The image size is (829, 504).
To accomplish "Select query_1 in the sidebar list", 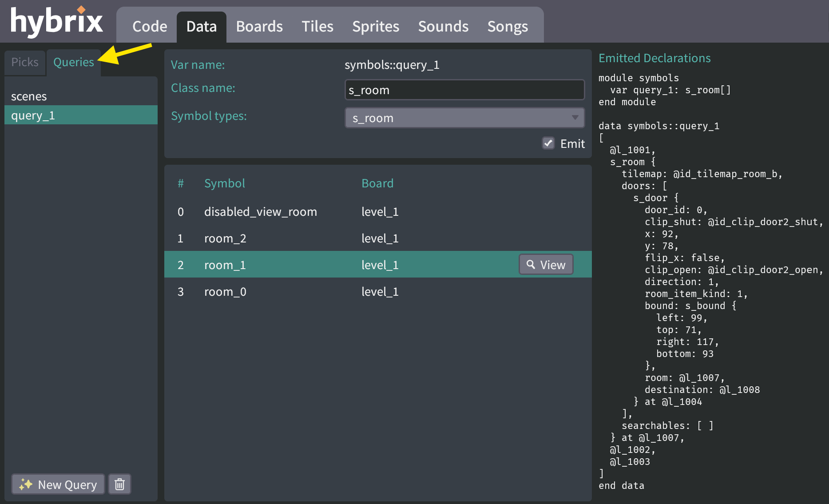I will pos(33,115).
